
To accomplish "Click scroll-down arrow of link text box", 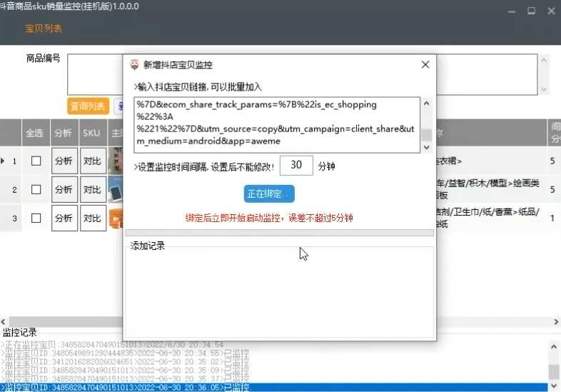I will pos(426,147).
